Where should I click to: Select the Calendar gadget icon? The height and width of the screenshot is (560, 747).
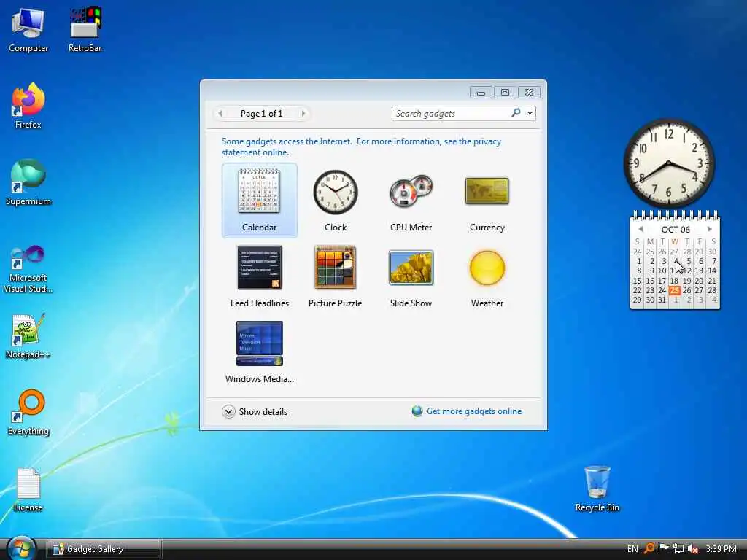[259, 192]
